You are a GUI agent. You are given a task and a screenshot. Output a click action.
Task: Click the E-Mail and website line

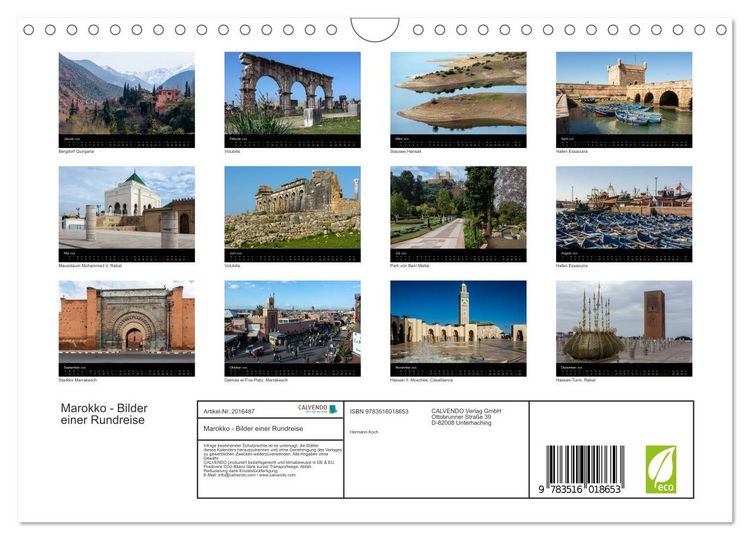pos(250,475)
